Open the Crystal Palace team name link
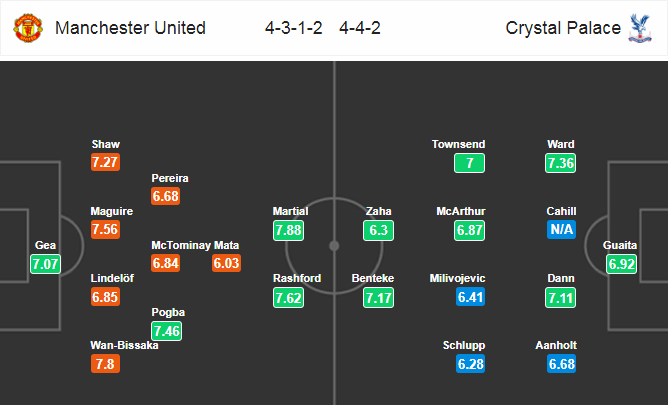 (563, 28)
